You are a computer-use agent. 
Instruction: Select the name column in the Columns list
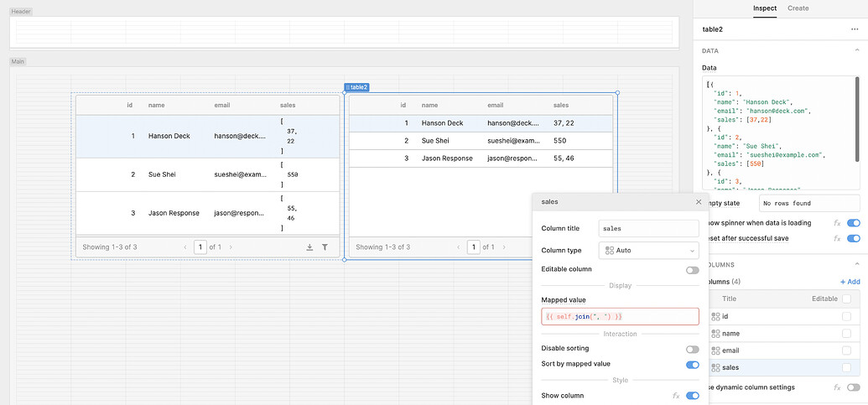(784, 334)
